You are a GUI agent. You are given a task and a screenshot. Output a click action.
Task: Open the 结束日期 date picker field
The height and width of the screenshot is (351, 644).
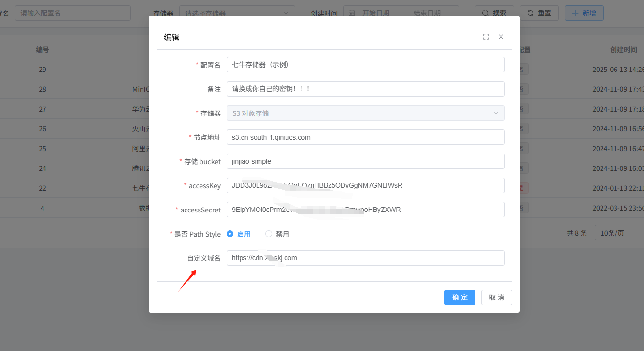tap(427, 13)
